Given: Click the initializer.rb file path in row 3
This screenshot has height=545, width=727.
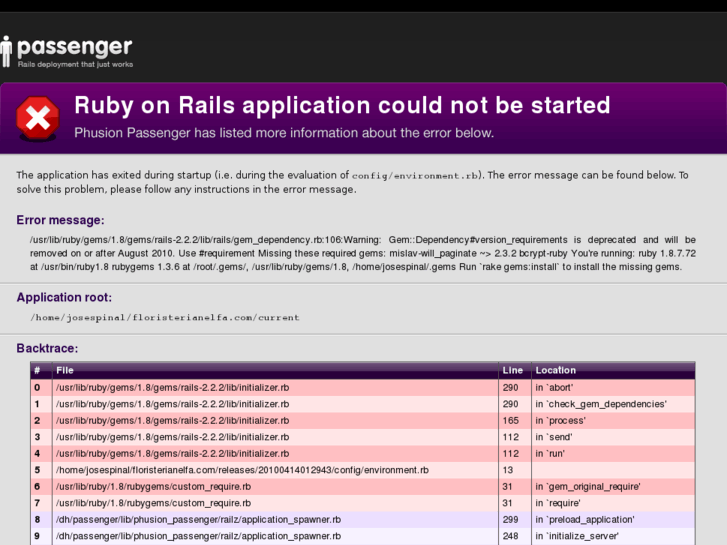Looking at the screenshot, I should point(172,437).
